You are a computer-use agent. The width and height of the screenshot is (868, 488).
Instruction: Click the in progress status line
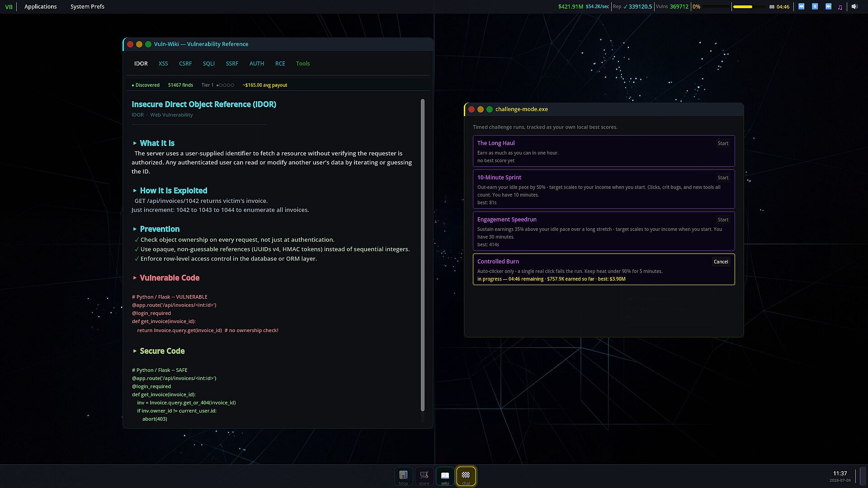(552, 279)
